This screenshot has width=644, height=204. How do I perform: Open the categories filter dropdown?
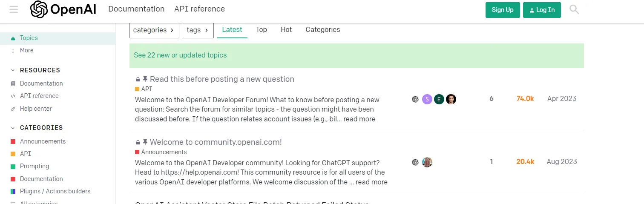(154, 30)
